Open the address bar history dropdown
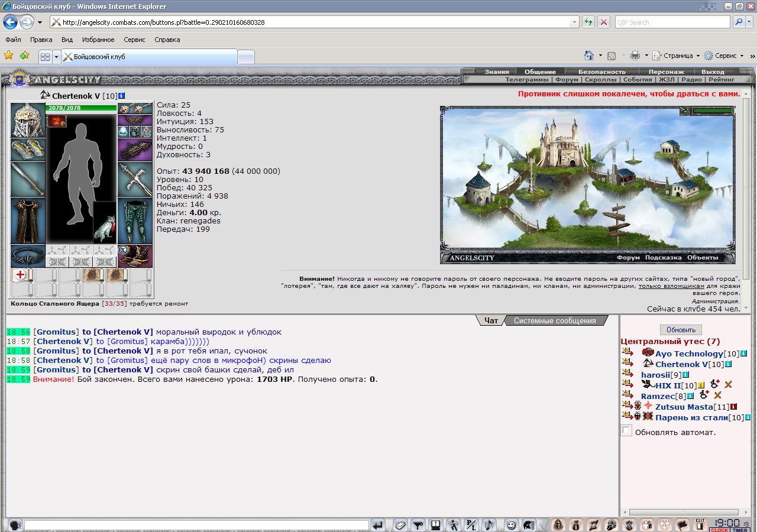Viewport: 757px width, 532px height. (574, 22)
